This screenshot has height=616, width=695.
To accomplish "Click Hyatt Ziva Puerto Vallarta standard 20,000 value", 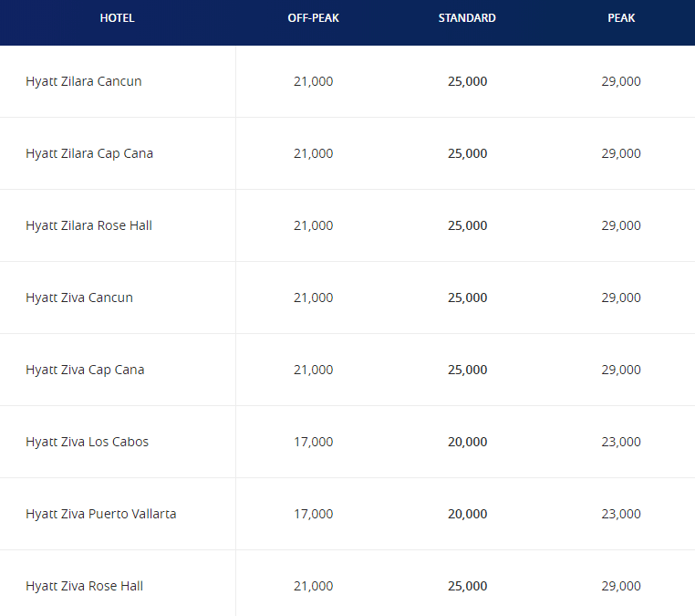I will tap(467, 514).
